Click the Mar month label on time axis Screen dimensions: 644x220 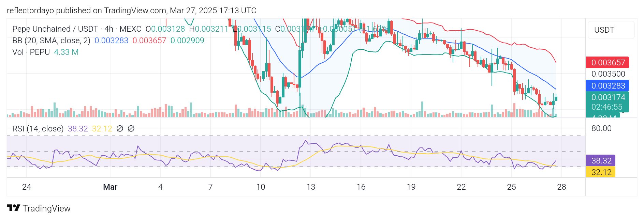[x=110, y=187]
